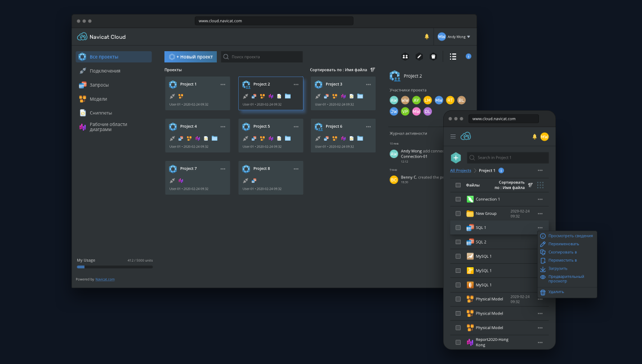
Task: Click the Report2020-Hong Kong chart icon
Action: (x=470, y=342)
